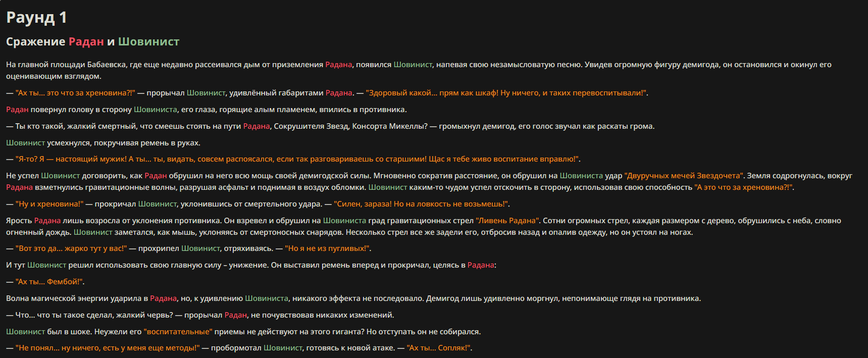Select the quote "Но я не из пугливых!"
Screen dimensions: 868x358
328,248
